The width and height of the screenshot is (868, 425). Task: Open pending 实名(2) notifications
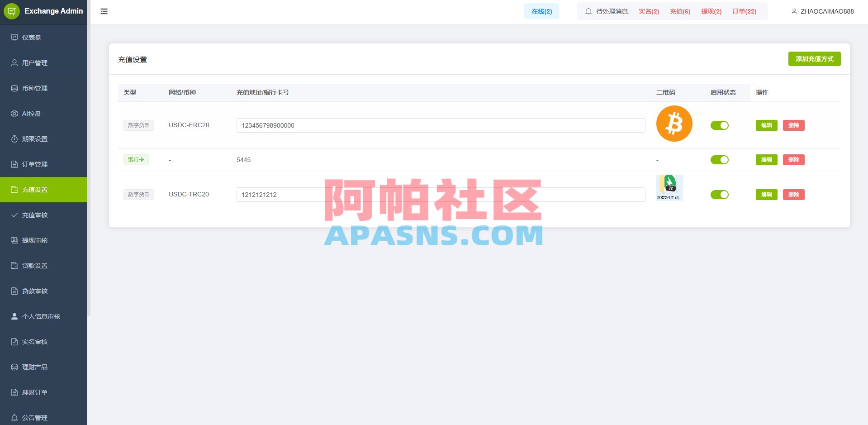[649, 11]
